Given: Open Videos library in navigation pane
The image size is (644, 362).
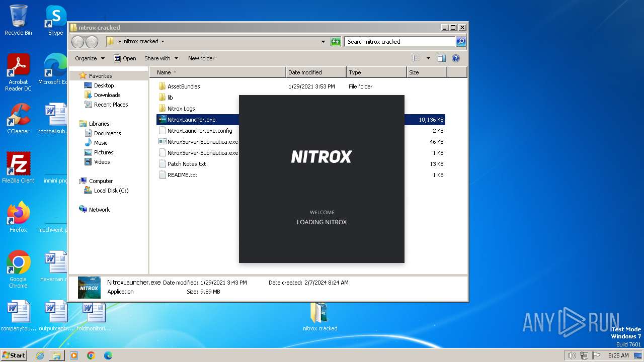Looking at the screenshot, I should click(x=102, y=162).
